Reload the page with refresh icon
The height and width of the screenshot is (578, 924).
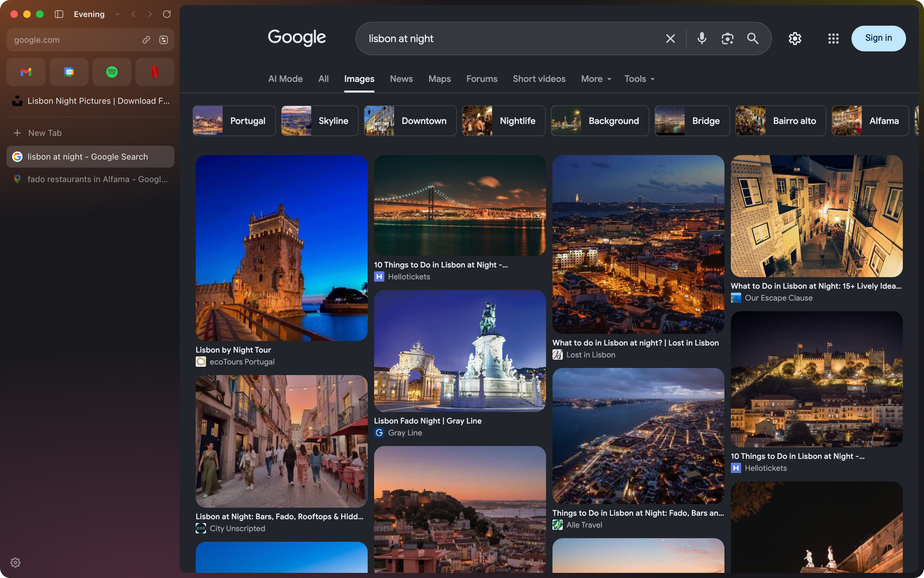pyautogui.click(x=167, y=14)
